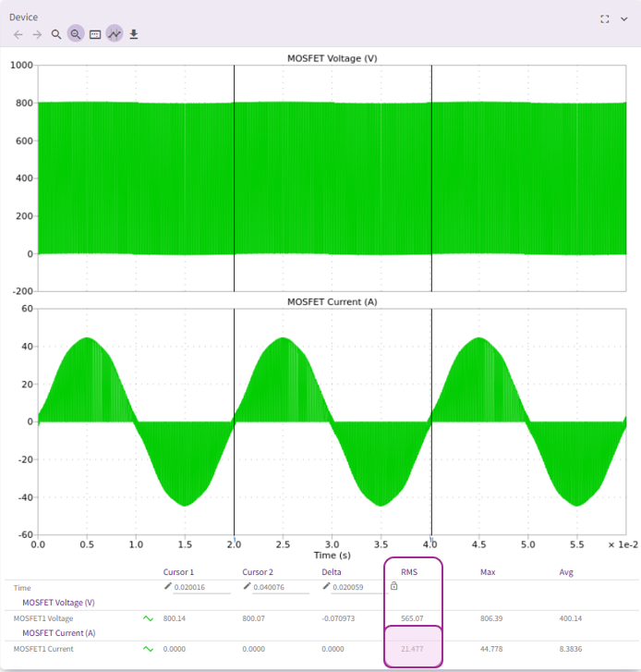Toggle the delta lock icon

point(394,586)
